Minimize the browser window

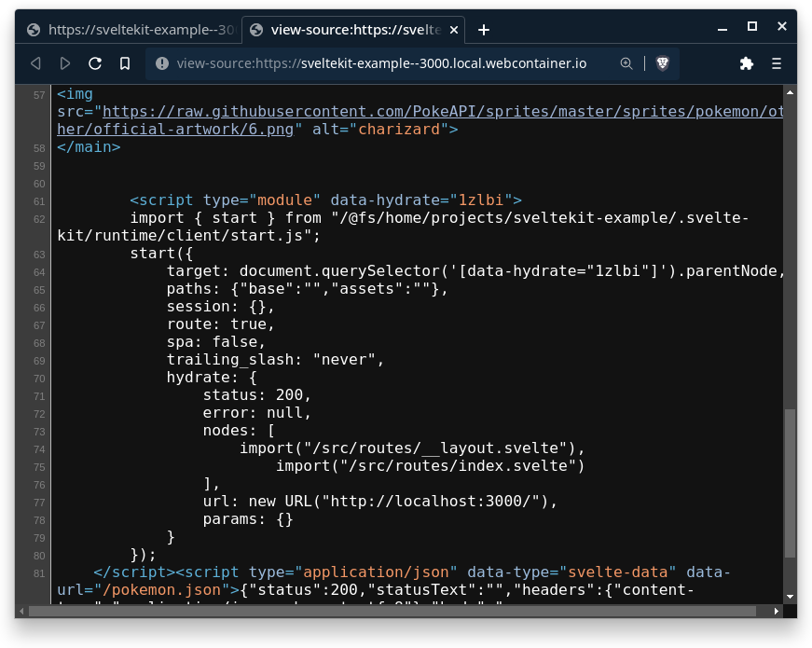(x=723, y=29)
